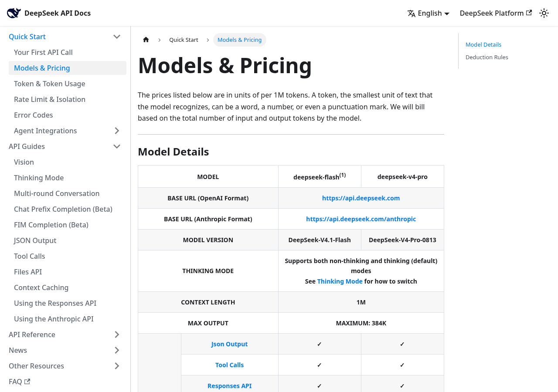Click the deepseek-flash column header
Image resolution: width=558 pixels, height=392 pixels.
pos(320,176)
